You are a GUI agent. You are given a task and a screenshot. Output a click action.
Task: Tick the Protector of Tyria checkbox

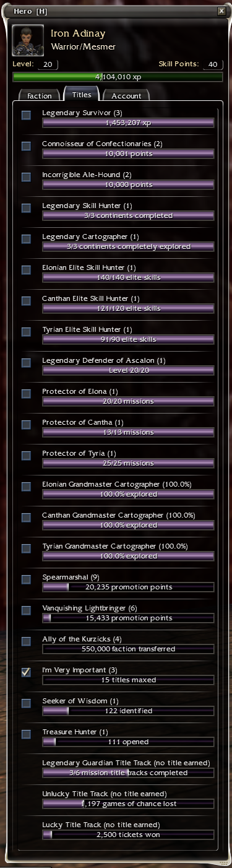[x=26, y=456]
